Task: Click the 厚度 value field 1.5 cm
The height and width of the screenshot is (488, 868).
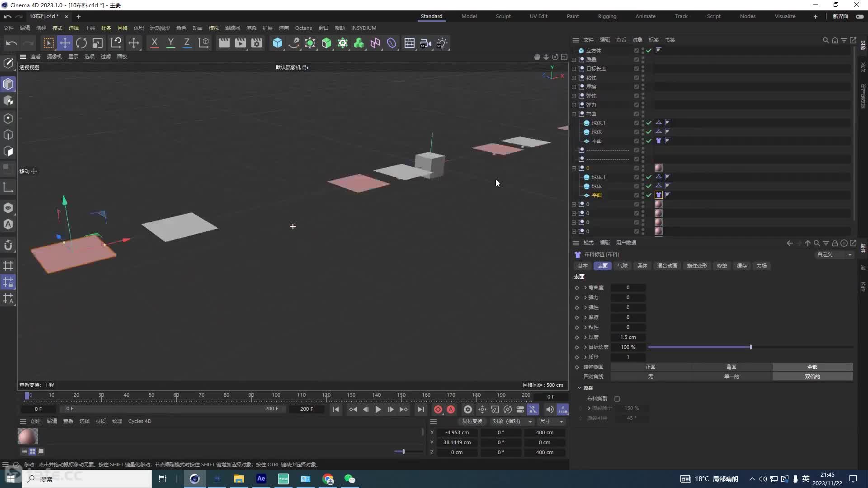Action: tap(628, 337)
